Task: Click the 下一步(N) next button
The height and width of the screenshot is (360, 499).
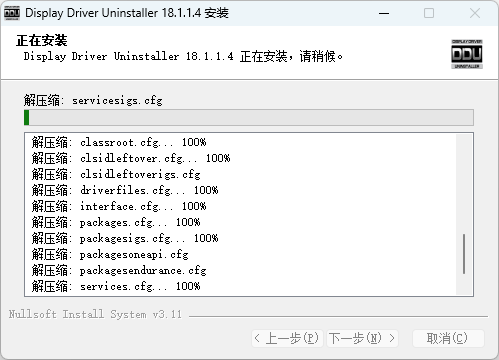Action: click(x=362, y=338)
